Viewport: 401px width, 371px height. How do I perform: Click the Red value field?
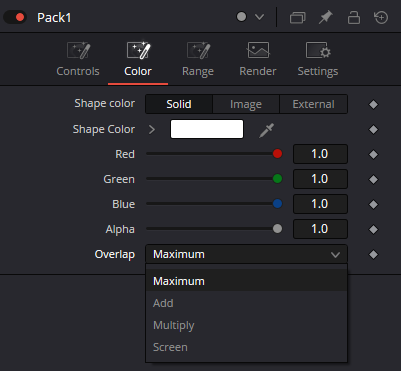320,154
